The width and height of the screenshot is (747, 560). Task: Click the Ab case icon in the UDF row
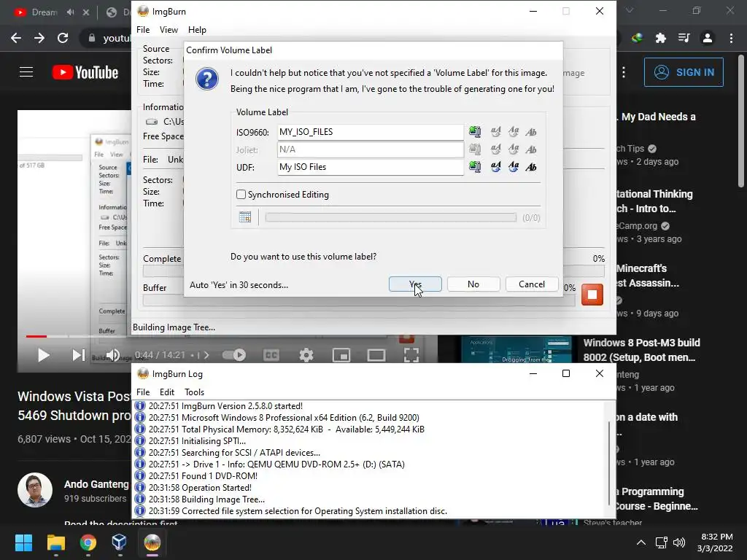[531, 167]
